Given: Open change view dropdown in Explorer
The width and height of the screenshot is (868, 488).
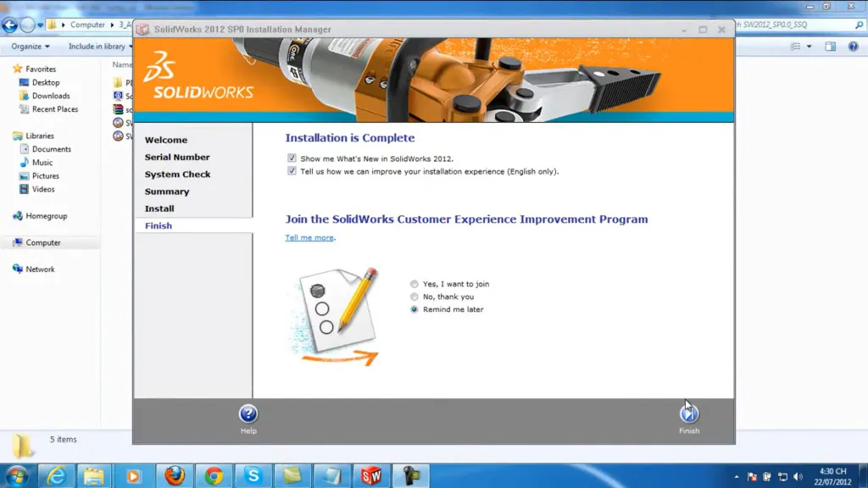Looking at the screenshot, I should click(x=810, y=47).
